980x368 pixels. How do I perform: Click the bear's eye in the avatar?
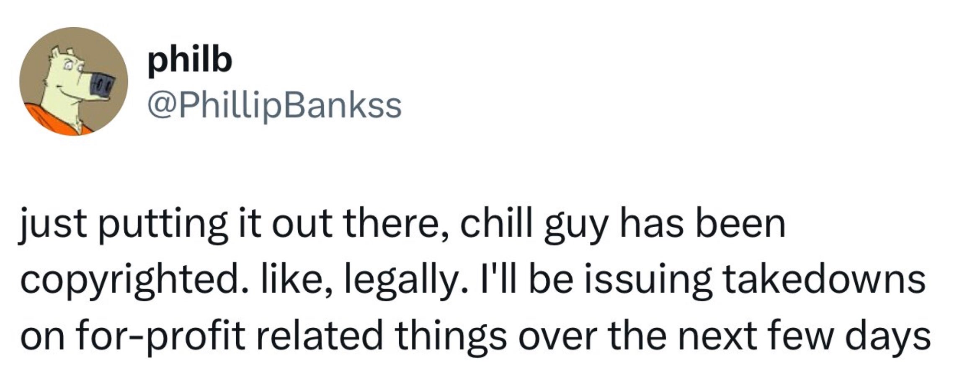pyautogui.click(x=68, y=67)
